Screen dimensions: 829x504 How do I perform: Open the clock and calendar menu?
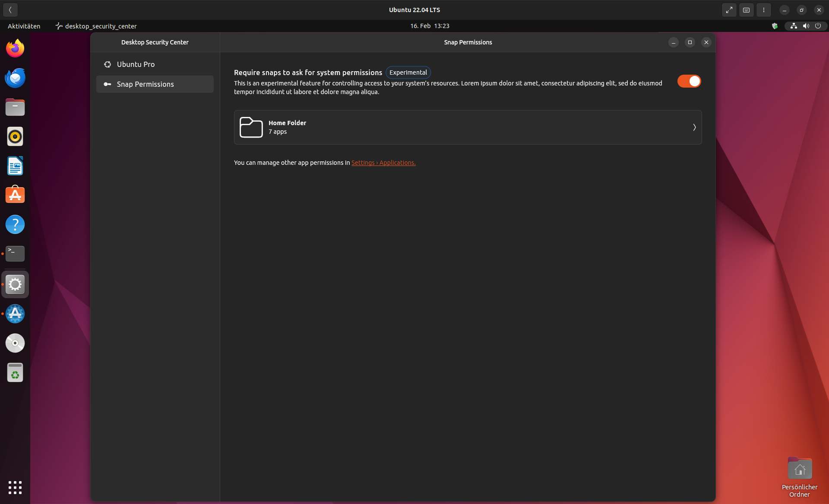430,26
